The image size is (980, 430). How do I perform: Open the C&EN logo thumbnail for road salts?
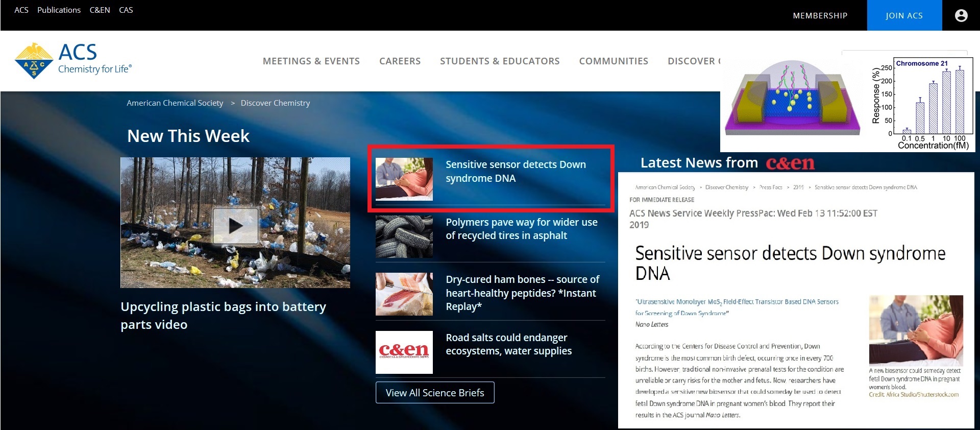(404, 352)
